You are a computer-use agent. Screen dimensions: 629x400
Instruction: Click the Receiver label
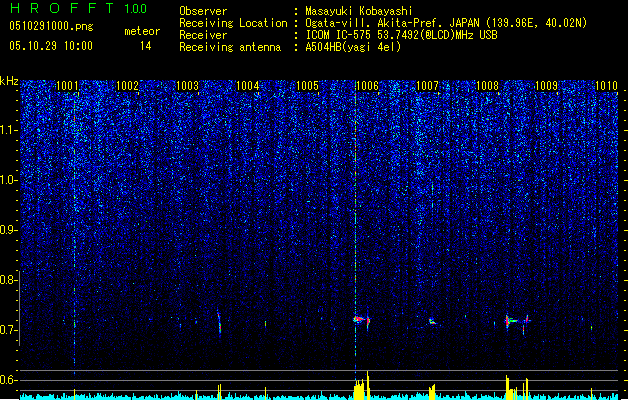point(203,35)
